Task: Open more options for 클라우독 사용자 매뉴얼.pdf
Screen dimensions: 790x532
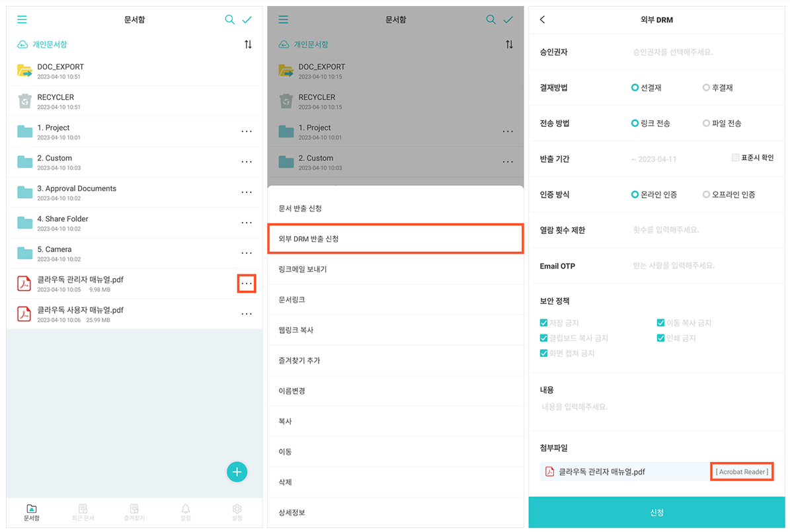Action: click(247, 314)
